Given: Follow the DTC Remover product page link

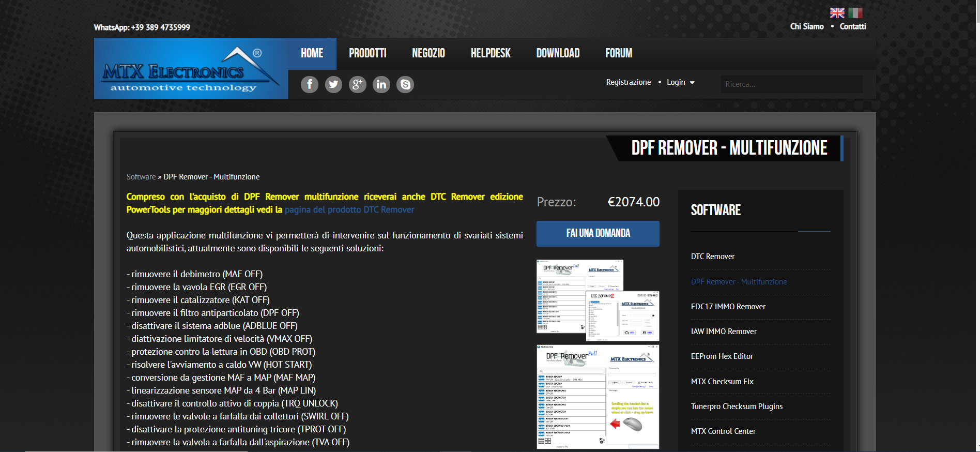Looking at the screenshot, I should [349, 210].
